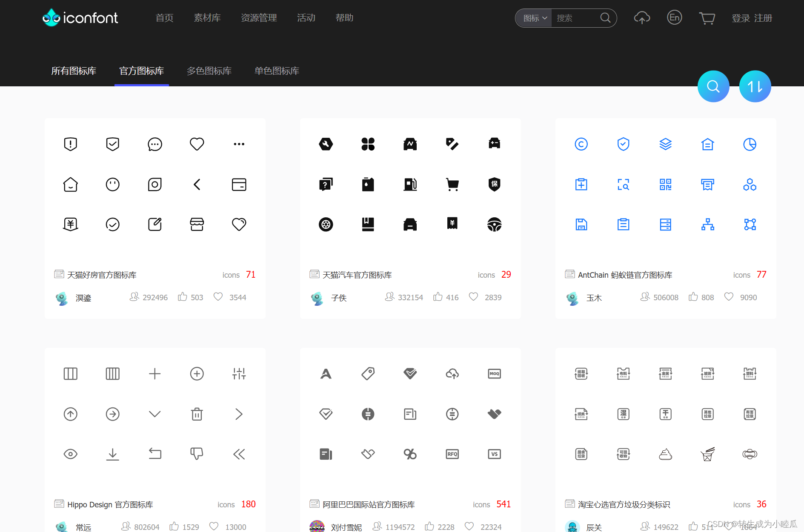
Task: Open the 资源管理 nav menu
Action: [x=259, y=18]
